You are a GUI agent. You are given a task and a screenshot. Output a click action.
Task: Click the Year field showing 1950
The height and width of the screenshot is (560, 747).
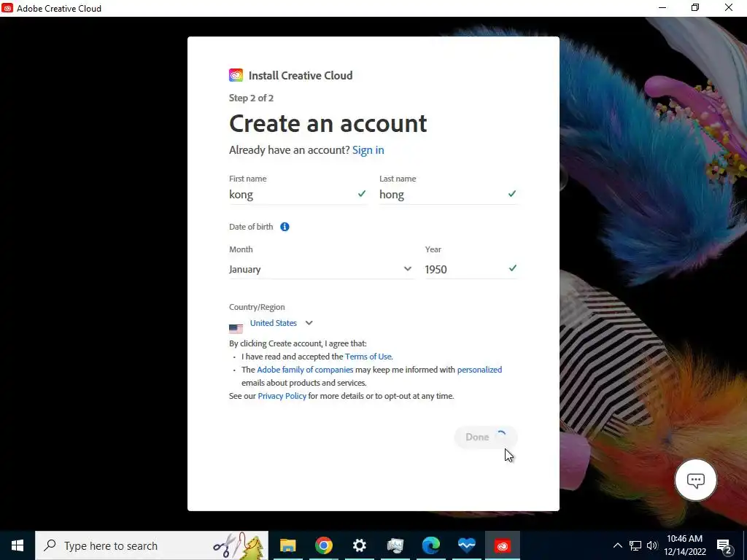pyautogui.click(x=471, y=269)
